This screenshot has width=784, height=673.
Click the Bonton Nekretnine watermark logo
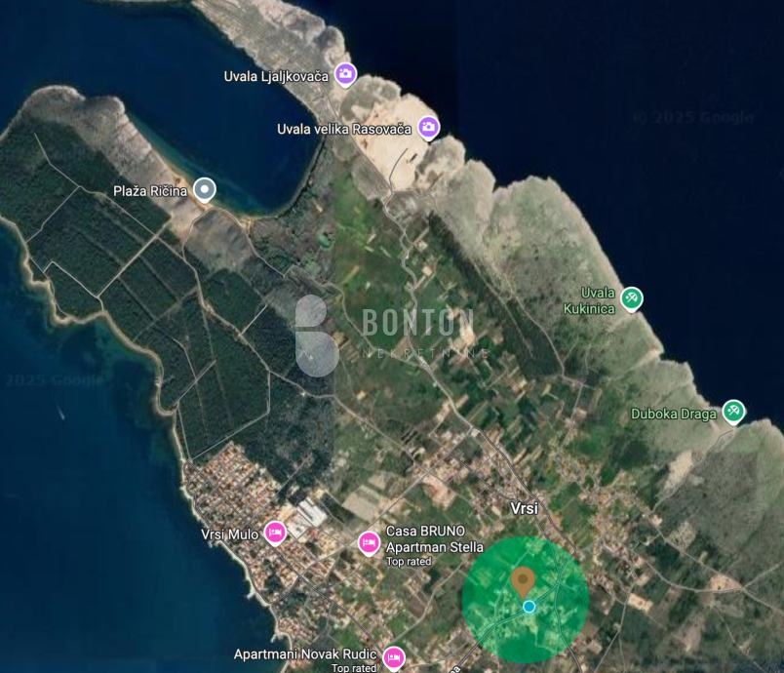[385, 334]
